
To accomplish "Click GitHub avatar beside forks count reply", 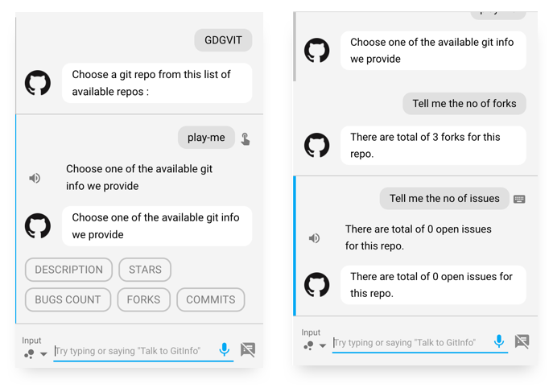I will coord(317,145).
